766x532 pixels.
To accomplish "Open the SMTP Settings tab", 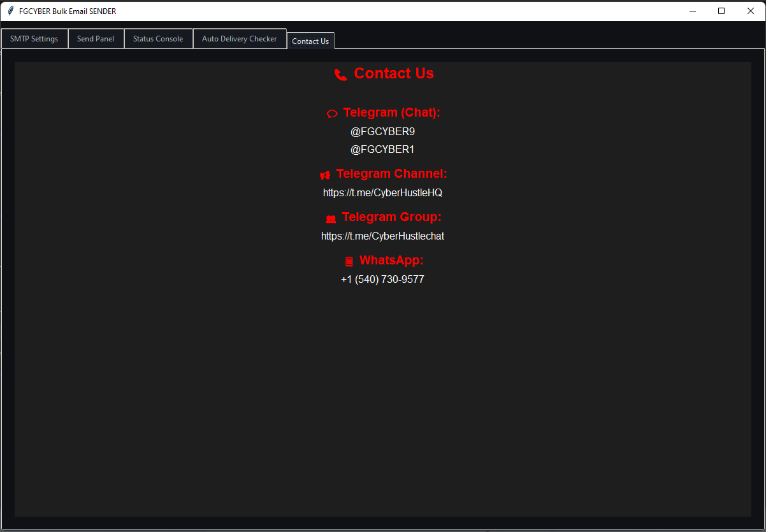I will tap(34, 39).
